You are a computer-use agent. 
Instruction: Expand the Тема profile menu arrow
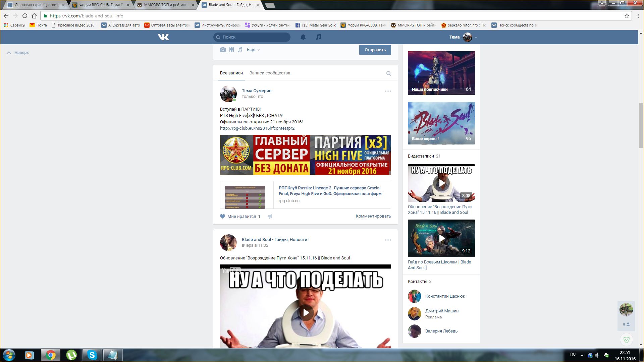tap(476, 38)
